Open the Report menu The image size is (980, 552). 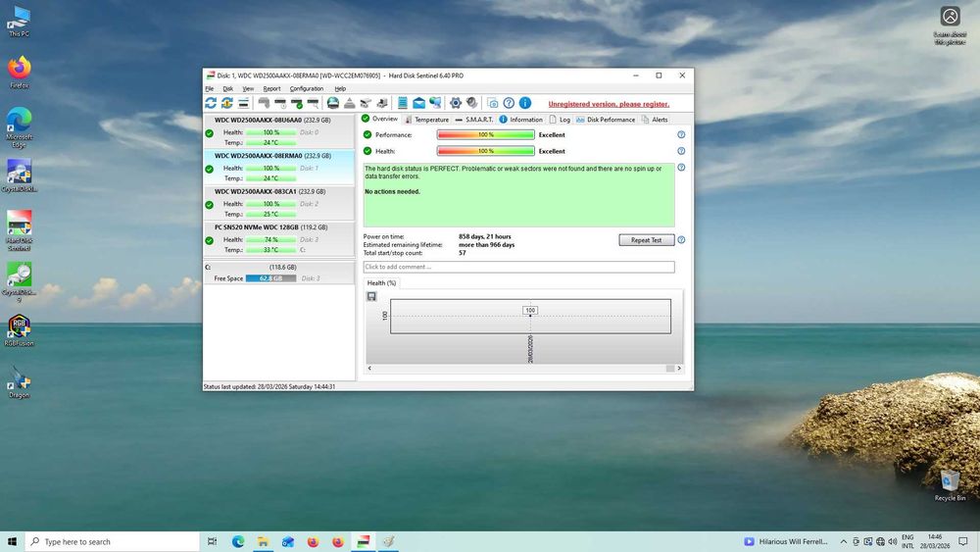tap(271, 89)
